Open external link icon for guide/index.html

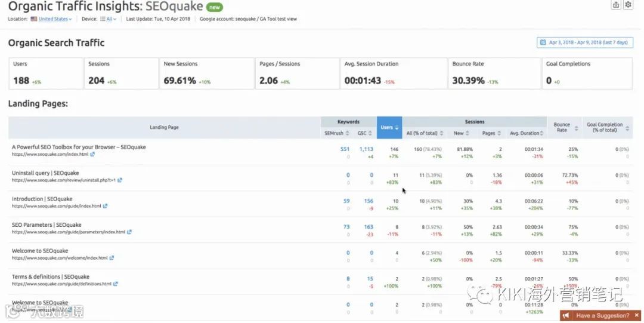[105, 206]
